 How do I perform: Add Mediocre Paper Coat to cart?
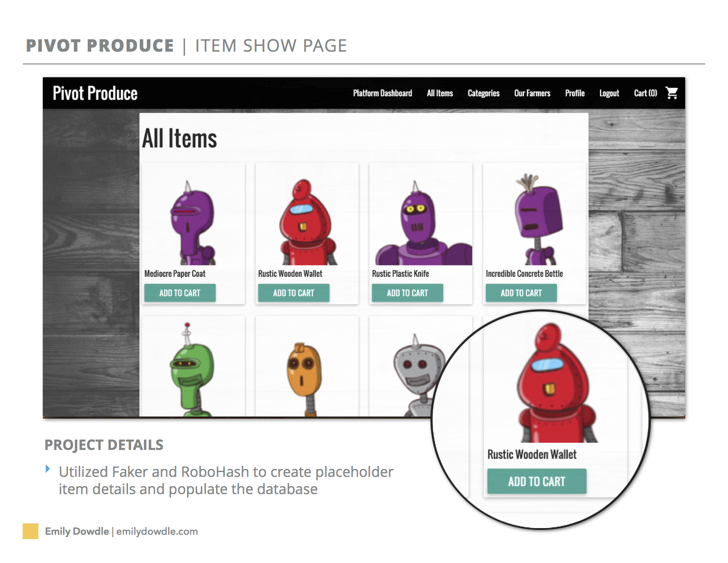[180, 293]
